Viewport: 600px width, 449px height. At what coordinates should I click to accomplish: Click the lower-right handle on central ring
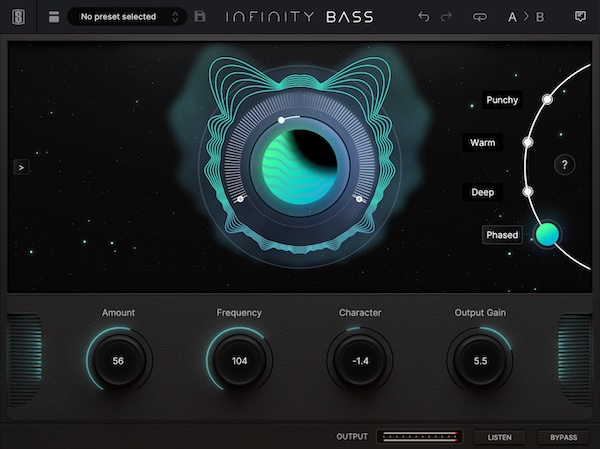point(359,199)
